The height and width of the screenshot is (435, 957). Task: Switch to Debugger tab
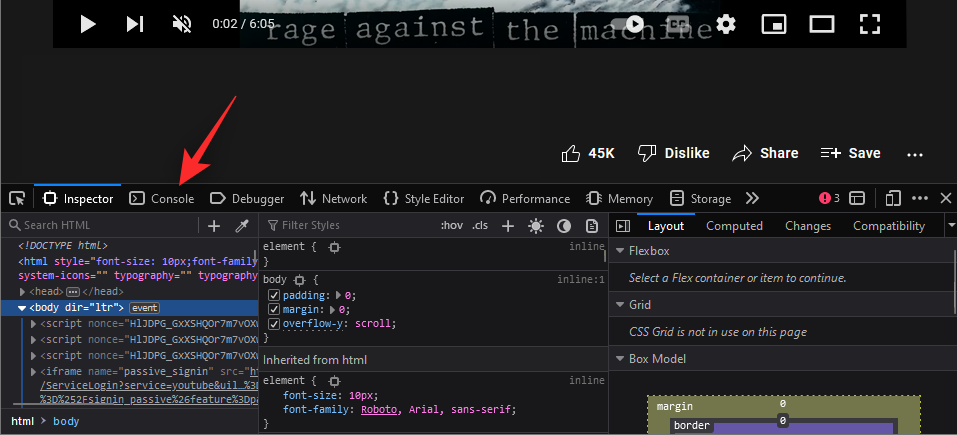tap(247, 198)
